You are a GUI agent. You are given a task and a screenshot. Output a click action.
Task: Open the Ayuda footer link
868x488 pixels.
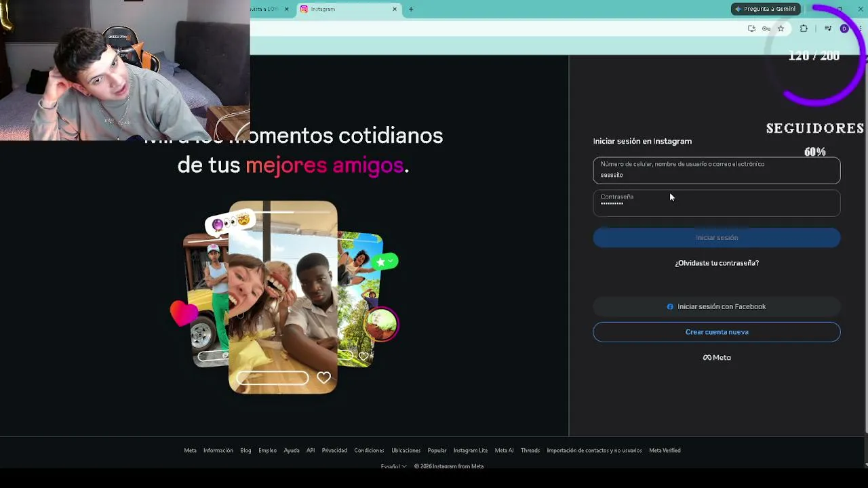[x=292, y=450]
